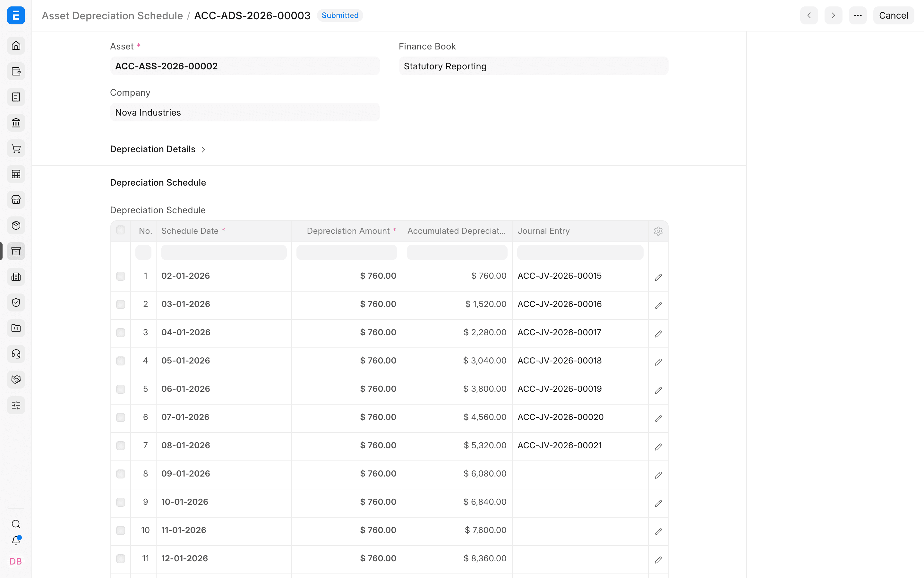Open the shopping cart icon in the sidebar
The height and width of the screenshot is (578, 924).
point(16,148)
